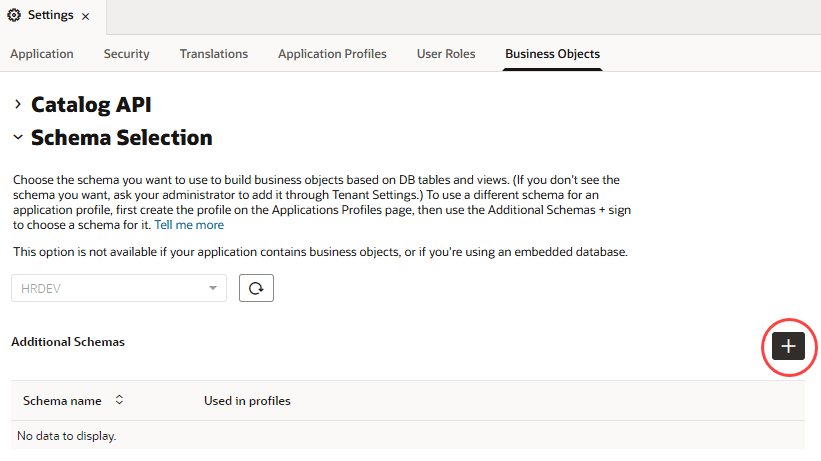Viewport: 821px width, 461px height.
Task: Switch to the Application tab
Action: pos(42,54)
